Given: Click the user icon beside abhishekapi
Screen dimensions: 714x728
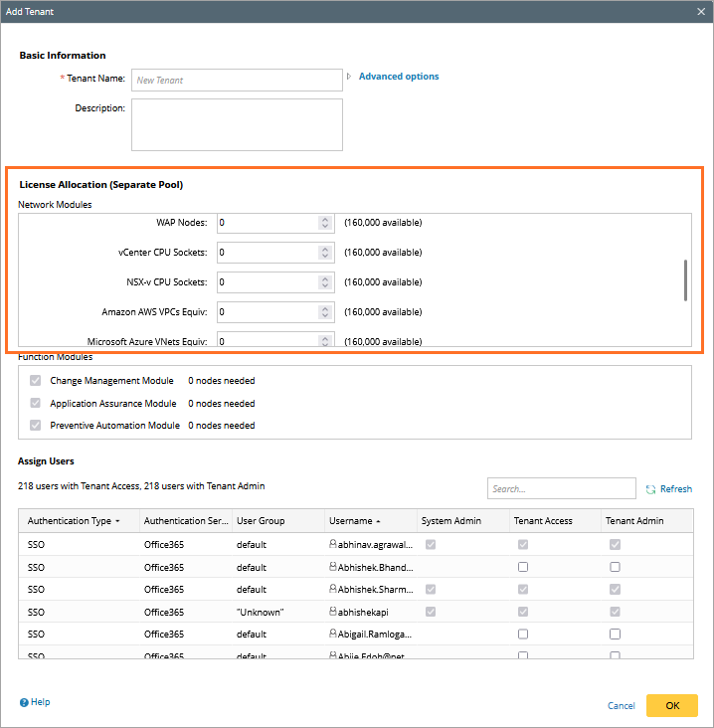Looking at the screenshot, I should click(333, 612).
